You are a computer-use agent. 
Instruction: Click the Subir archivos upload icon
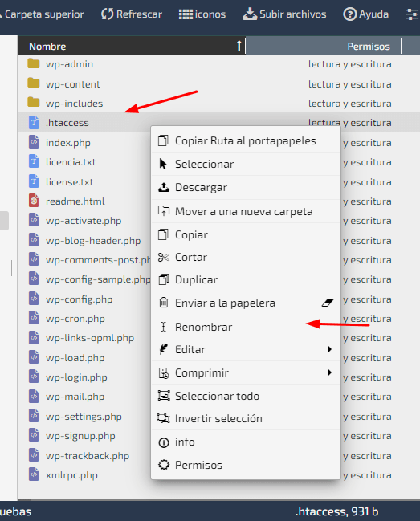coord(250,14)
